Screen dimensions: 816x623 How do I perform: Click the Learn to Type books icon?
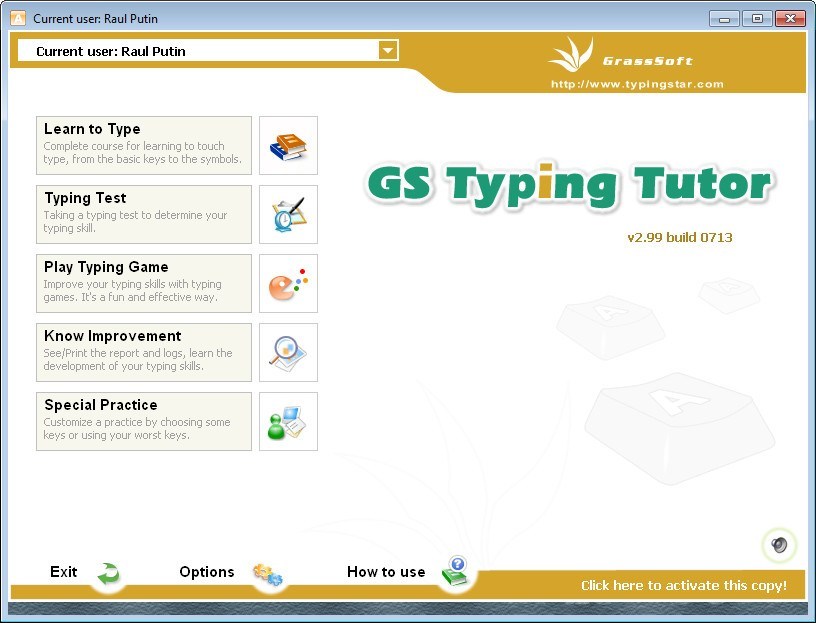click(x=288, y=146)
